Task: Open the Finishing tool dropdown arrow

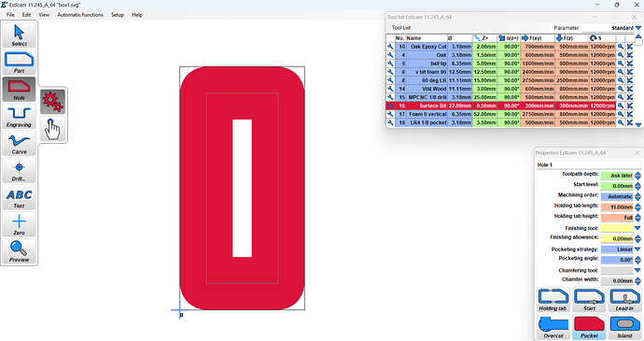Action: [637, 228]
